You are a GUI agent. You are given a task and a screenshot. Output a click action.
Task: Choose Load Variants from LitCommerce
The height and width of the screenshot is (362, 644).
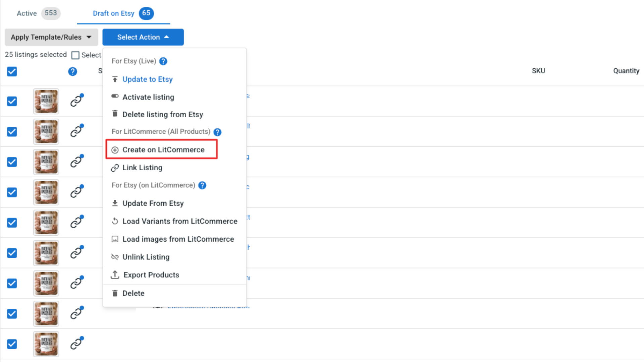coord(180,221)
